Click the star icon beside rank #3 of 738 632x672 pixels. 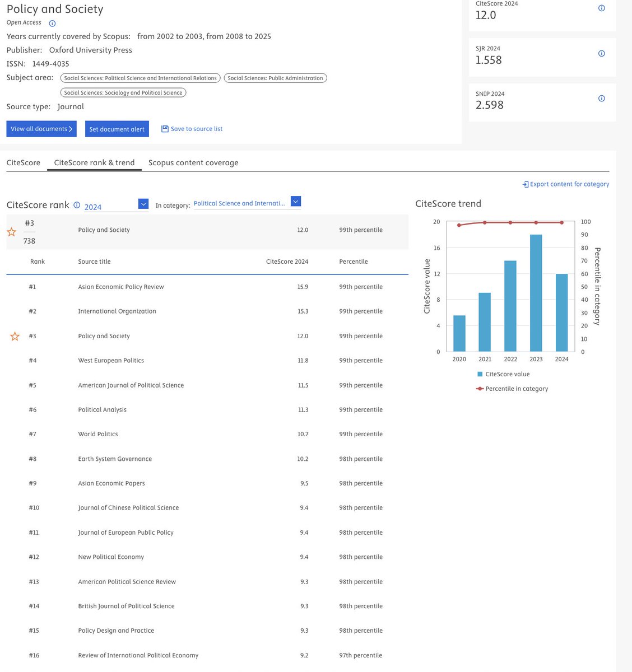tap(11, 232)
